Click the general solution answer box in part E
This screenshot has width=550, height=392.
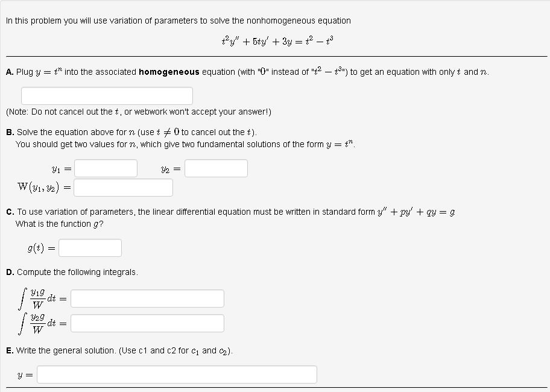(x=177, y=374)
